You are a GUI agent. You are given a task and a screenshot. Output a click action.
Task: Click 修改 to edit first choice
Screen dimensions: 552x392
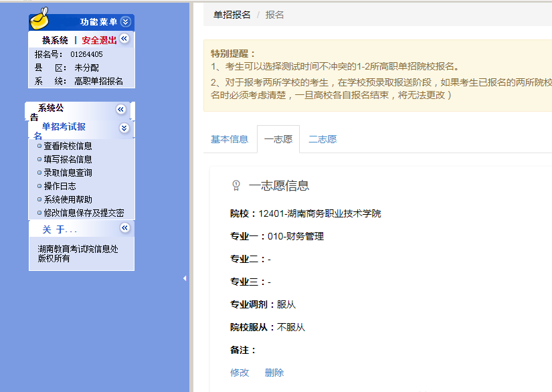pos(240,373)
